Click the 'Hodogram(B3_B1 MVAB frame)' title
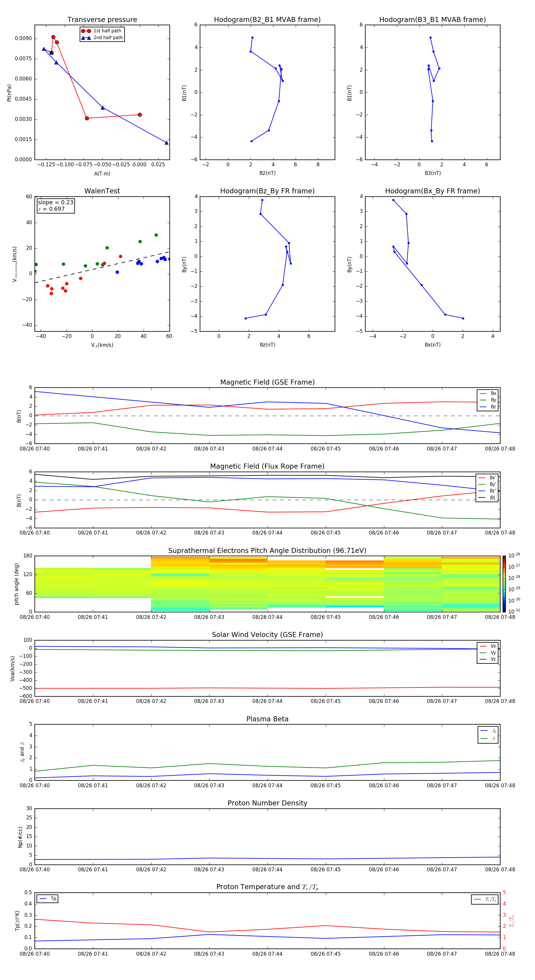This screenshot has width=535, height=980. point(432,20)
